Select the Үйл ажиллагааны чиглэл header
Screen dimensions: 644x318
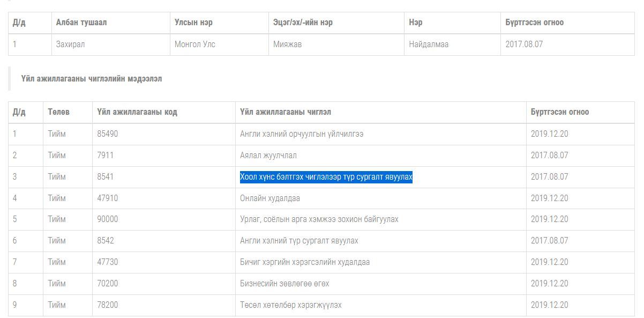tap(286, 112)
